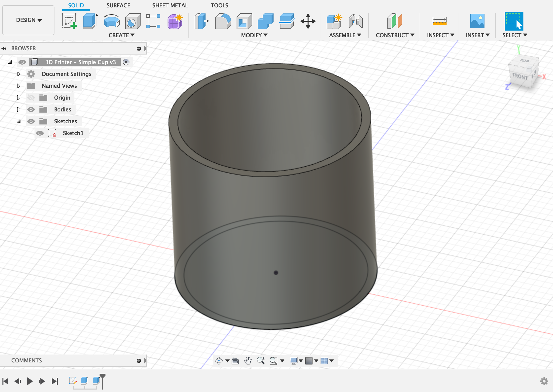
Task: Select the Offset Face tool icon
Action: (x=287, y=21)
